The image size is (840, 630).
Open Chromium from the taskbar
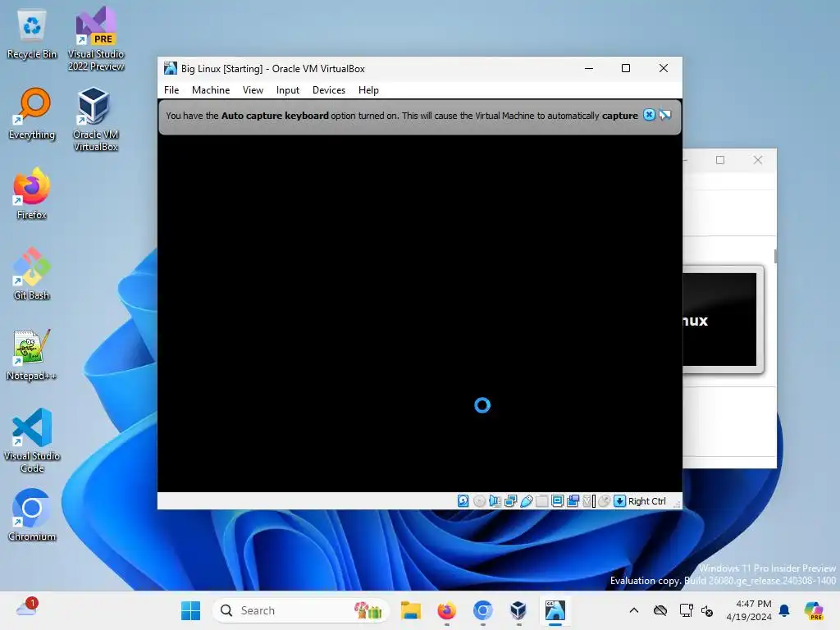coord(482,610)
